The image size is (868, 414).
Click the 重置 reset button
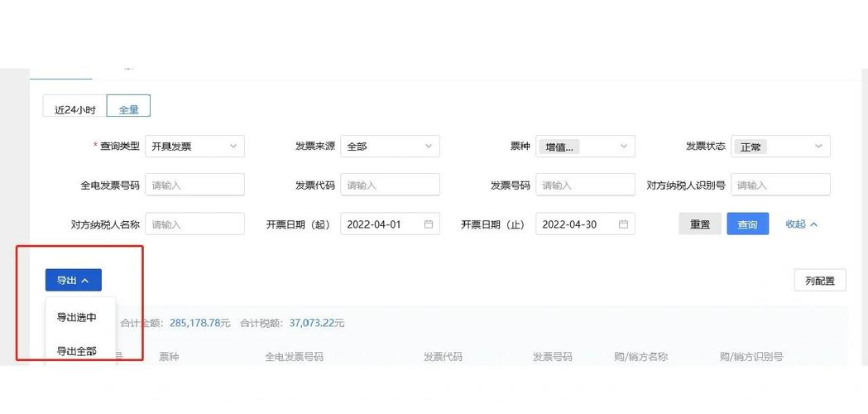(x=700, y=224)
